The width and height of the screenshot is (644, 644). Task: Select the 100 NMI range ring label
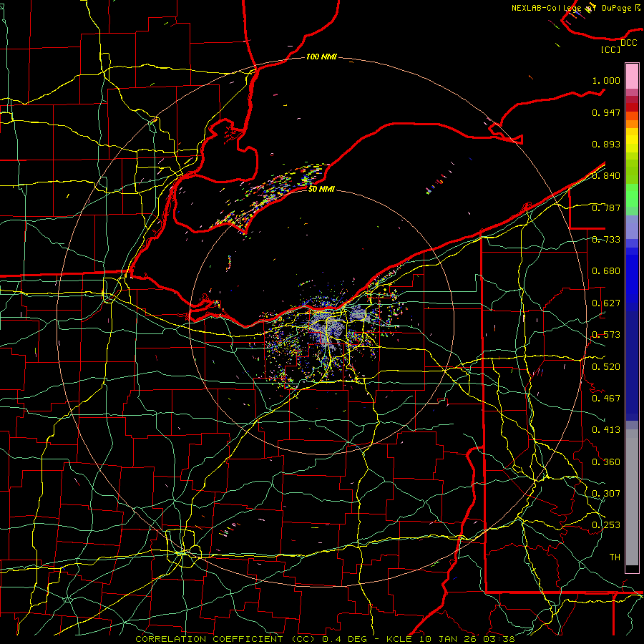[321, 57]
